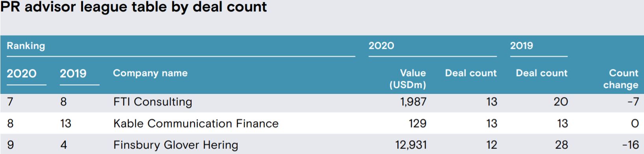Viewport: 644px width, 154px height.
Task: Click the Value (USDm) column header
Action: 408,79
